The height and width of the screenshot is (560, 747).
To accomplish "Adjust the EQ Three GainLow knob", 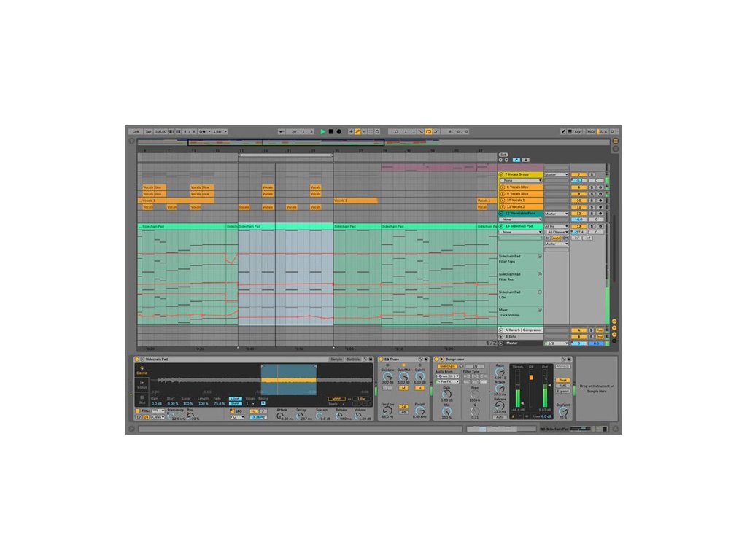I will pyautogui.click(x=388, y=377).
